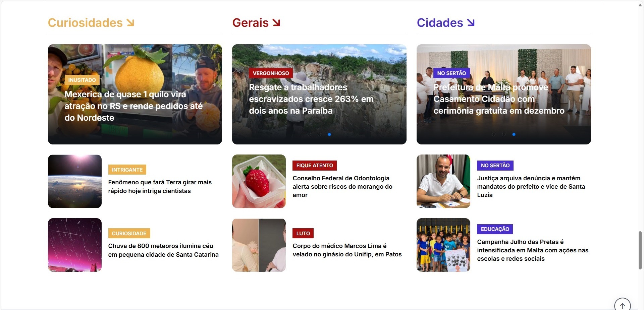Viewport: 644px width, 310px height.
Task: Open the meteor shower article thumbnail
Action: (75, 245)
